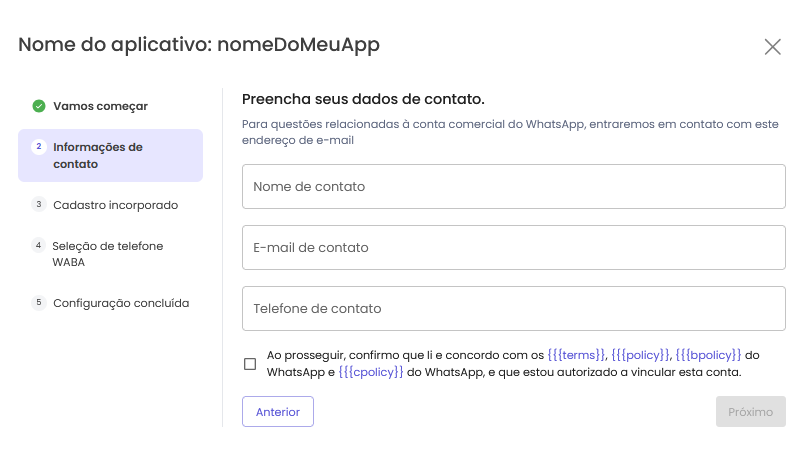Open the {{{terms}}} link
Image resolution: width=810 pixels, height=454 pixels.
click(x=576, y=355)
